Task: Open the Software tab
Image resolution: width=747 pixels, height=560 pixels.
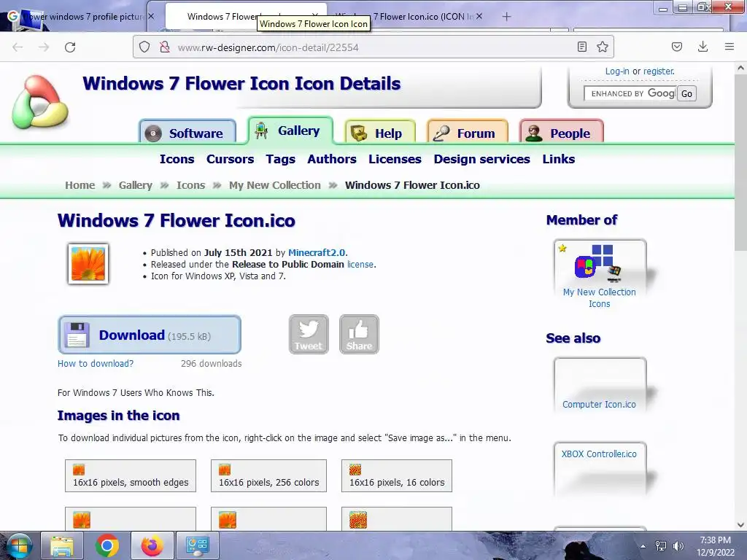Action: coord(187,133)
